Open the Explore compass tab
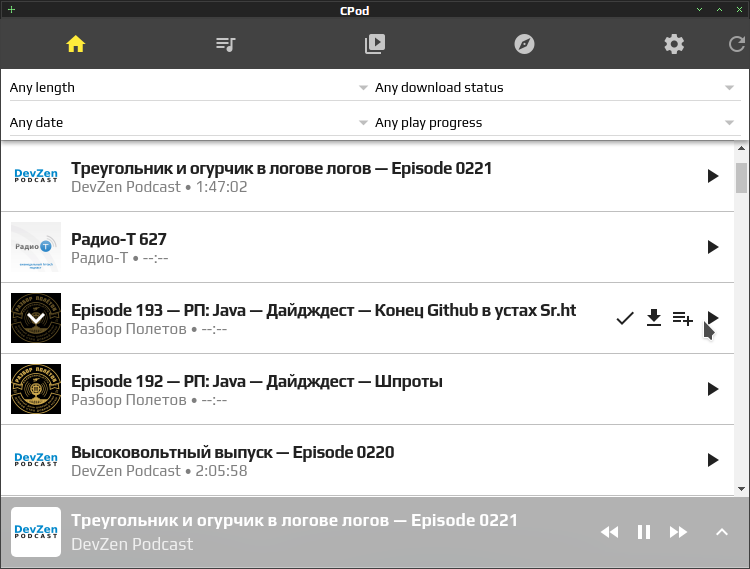The height and width of the screenshot is (569, 750). coord(524,44)
